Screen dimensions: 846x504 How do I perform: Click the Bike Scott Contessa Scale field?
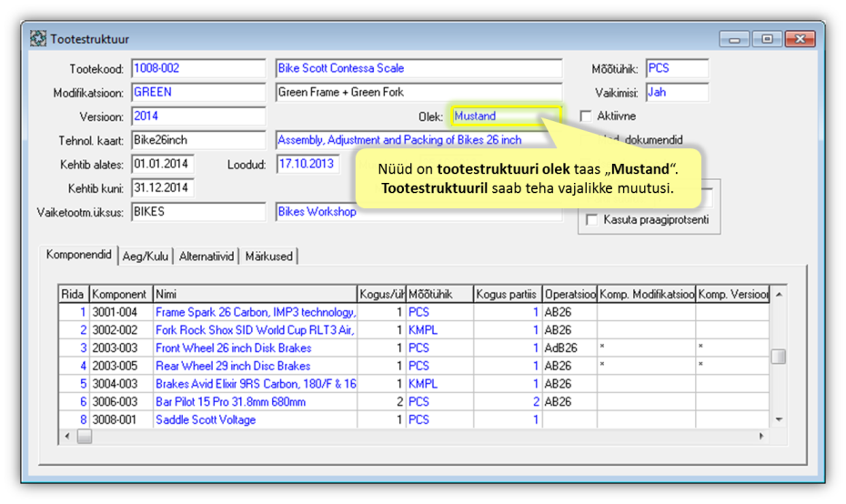418,68
